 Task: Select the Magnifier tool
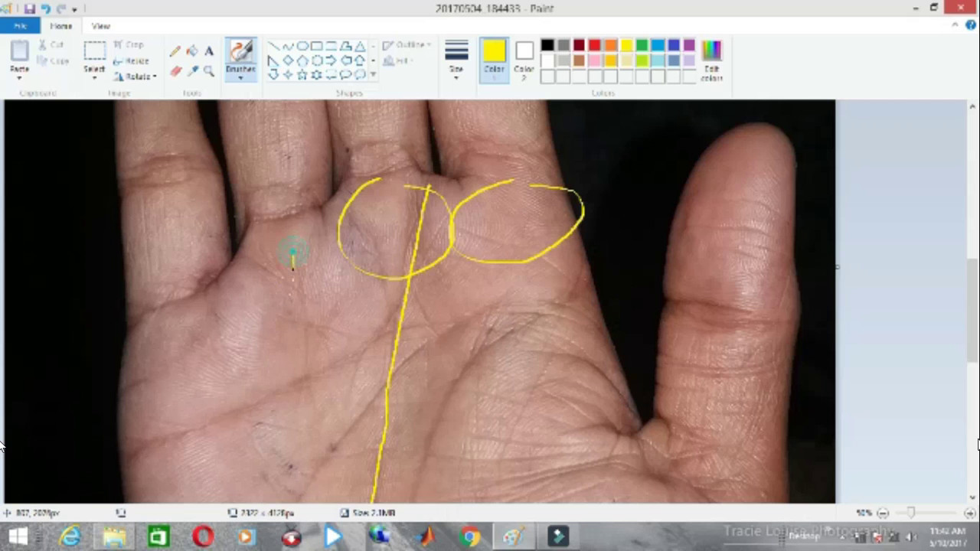[x=208, y=71]
